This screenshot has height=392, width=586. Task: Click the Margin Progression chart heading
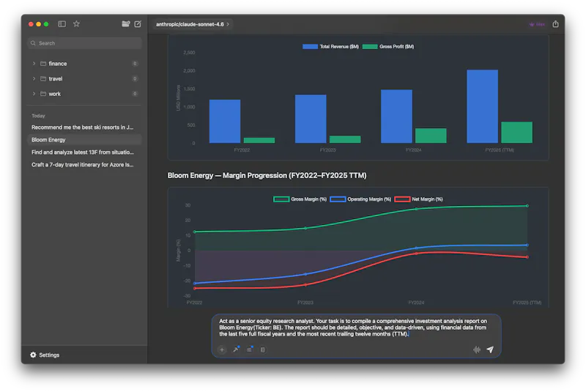267,175
